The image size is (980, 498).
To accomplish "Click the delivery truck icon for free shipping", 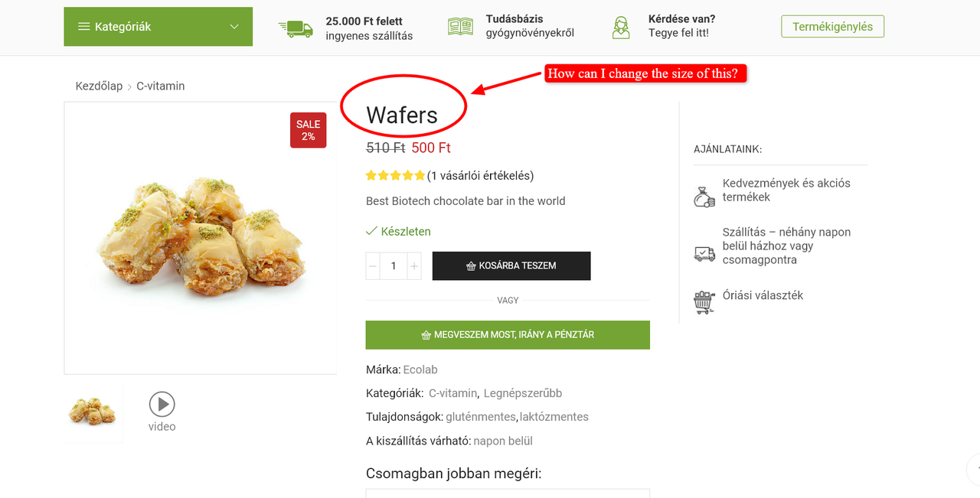I will [x=296, y=28].
